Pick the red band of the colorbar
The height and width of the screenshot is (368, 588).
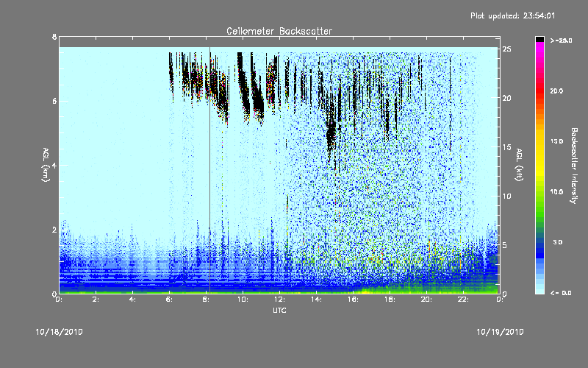[539, 92]
